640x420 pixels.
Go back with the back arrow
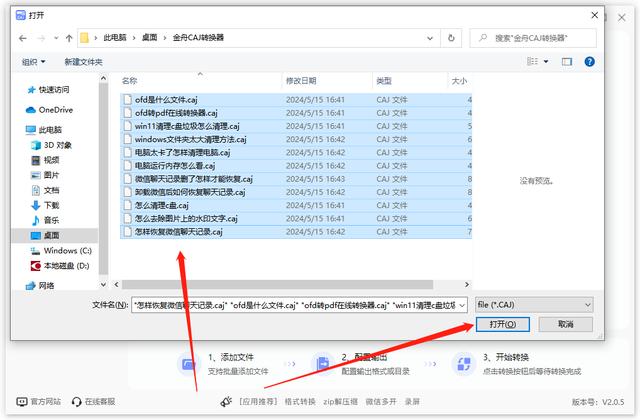click(23, 38)
